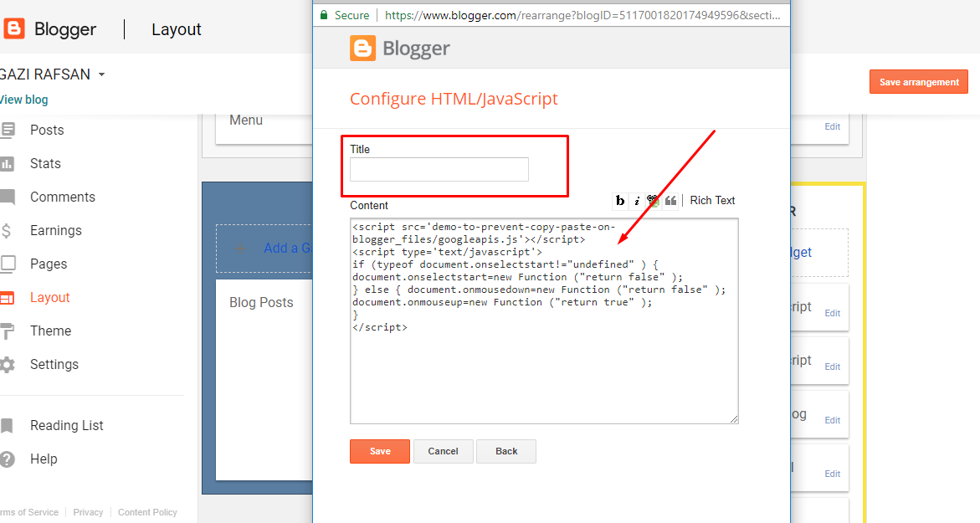
Task: Open the Reading List menu item
Action: 67,426
